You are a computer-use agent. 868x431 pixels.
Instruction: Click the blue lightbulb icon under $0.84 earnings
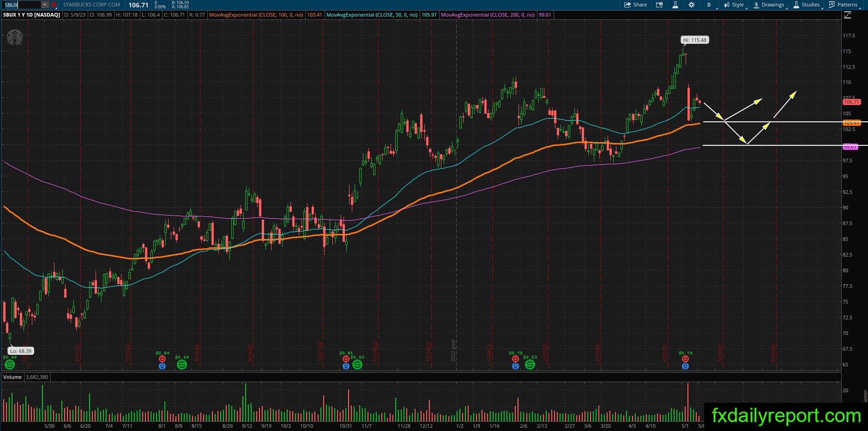tap(162, 365)
